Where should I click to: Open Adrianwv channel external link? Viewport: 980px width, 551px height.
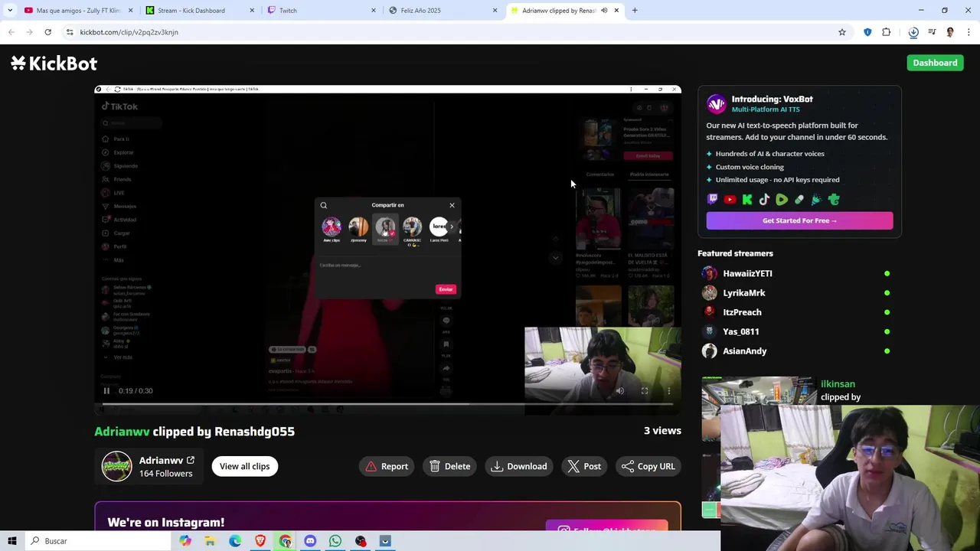[191, 460]
